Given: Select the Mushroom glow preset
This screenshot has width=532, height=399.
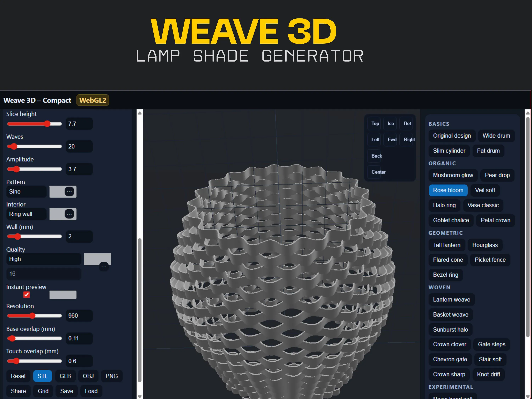Looking at the screenshot, I should (453, 175).
